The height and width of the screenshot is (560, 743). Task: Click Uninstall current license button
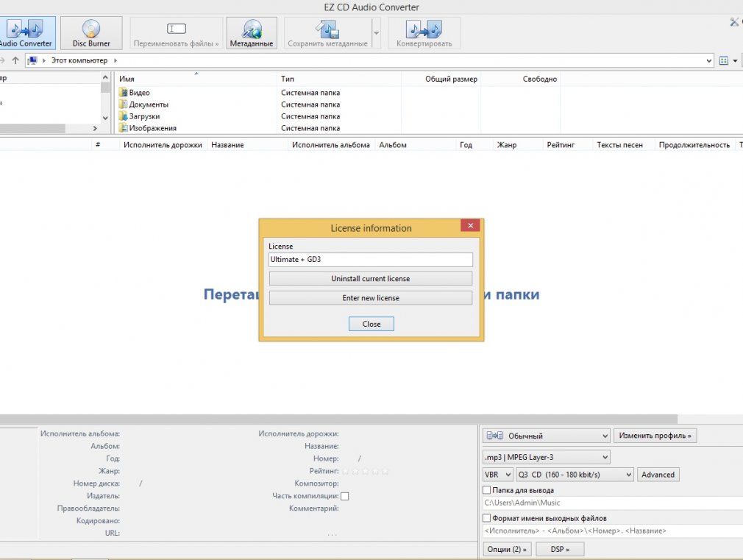(x=371, y=279)
